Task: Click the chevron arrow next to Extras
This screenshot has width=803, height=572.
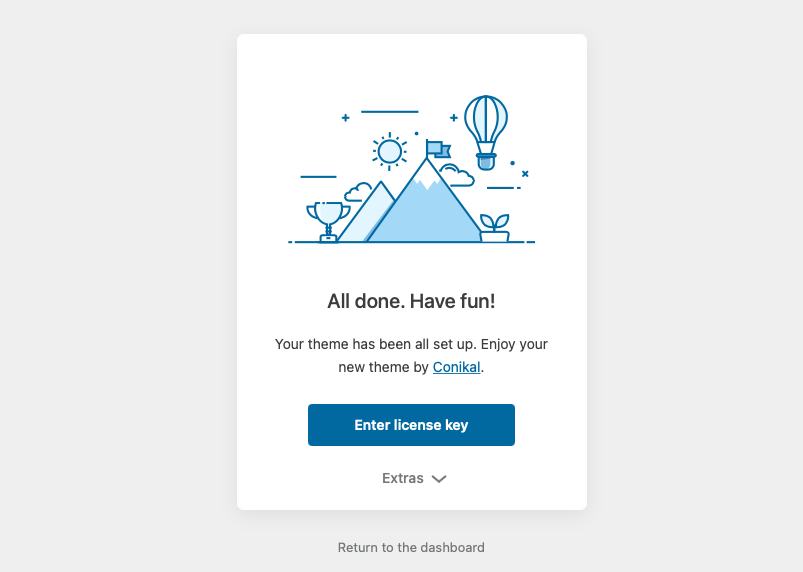Action: click(x=439, y=479)
